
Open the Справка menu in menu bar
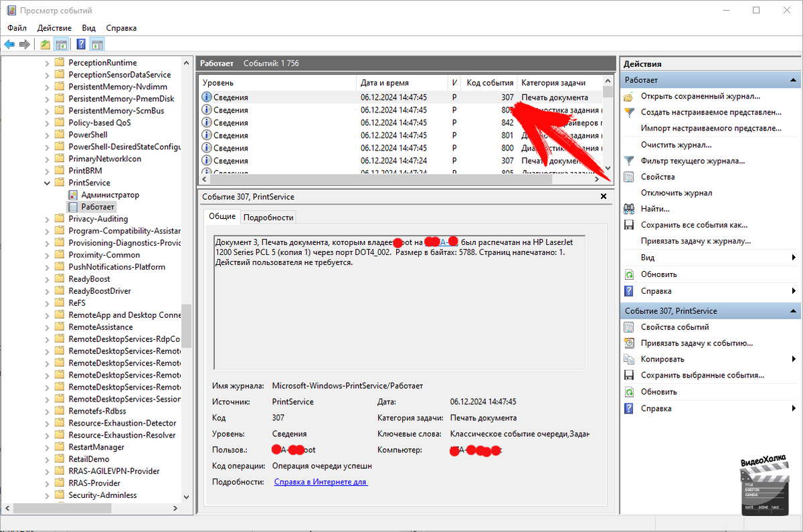point(121,28)
